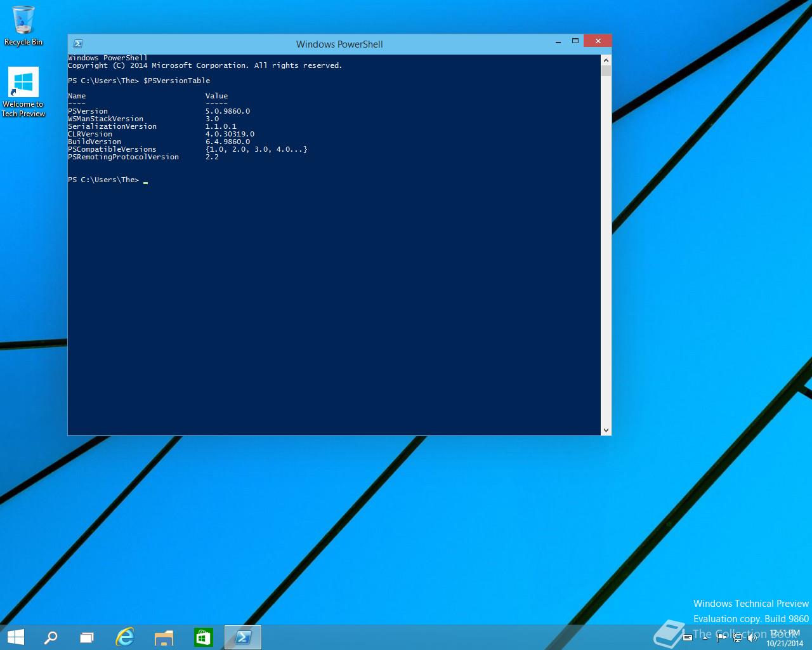
Task: Select the Welcome to Tech Preview shortcut
Action: click(23, 92)
